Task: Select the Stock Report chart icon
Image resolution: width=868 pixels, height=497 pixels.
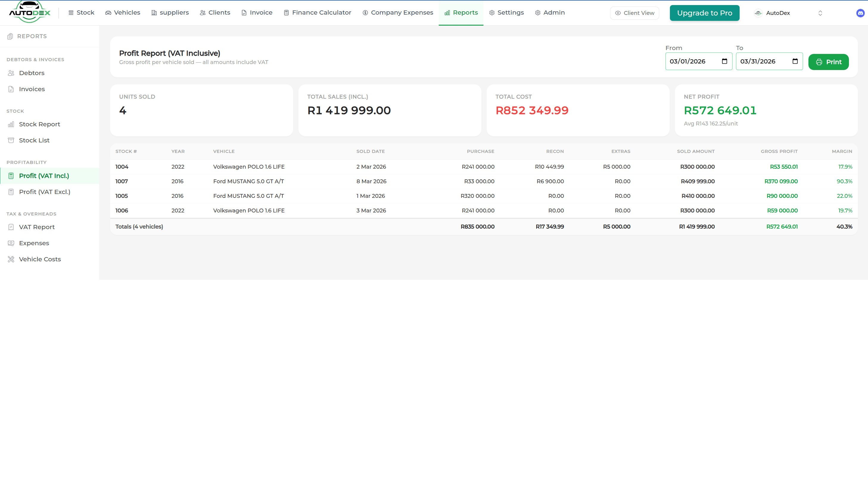Action: (x=11, y=124)
